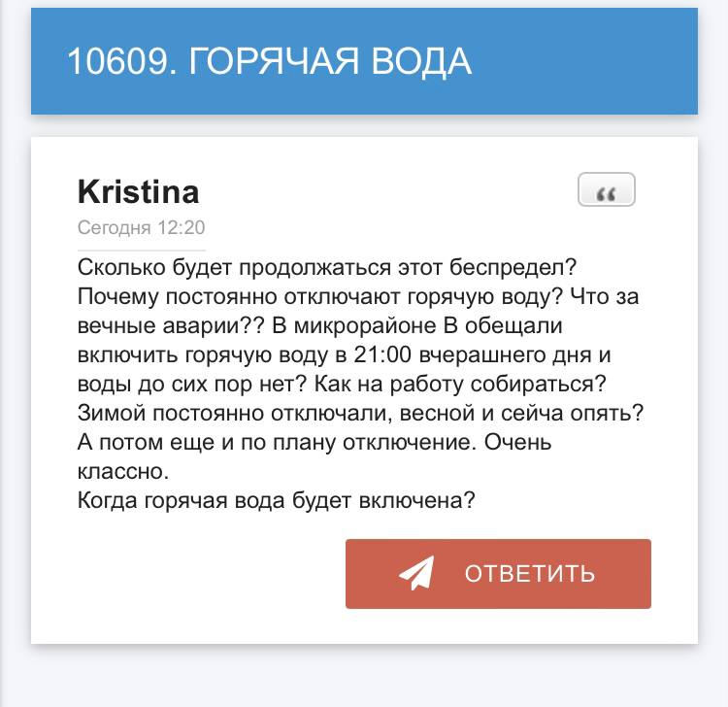Click the thin divider line under timestamp
Screen dimensions: 728x707
[141, 250]
